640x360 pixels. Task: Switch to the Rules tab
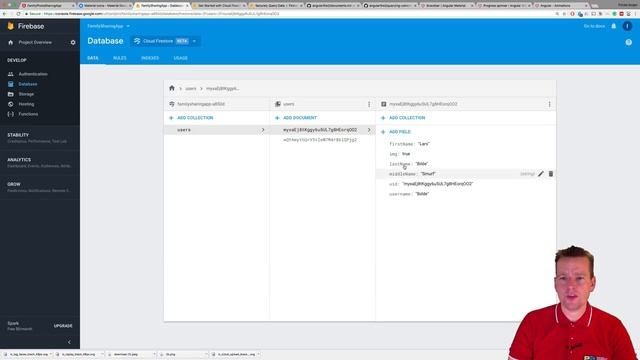pyautogui.click(x=120, y=58)
